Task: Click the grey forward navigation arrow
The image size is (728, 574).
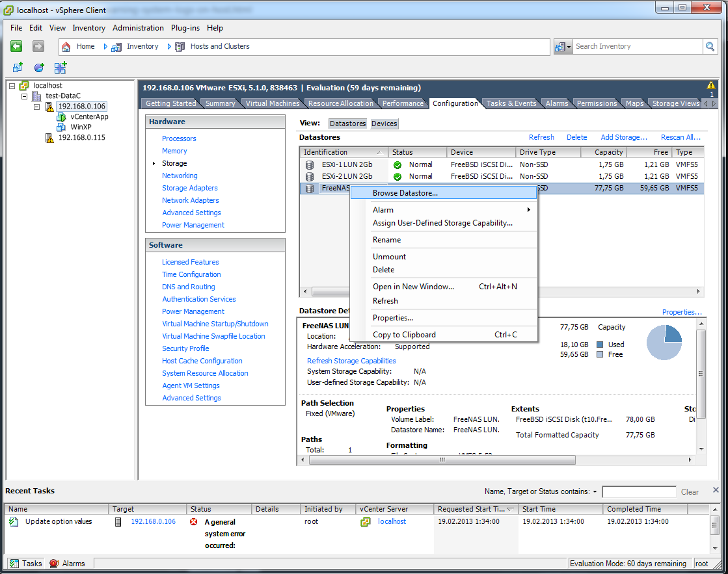Action: pos(38,46)
